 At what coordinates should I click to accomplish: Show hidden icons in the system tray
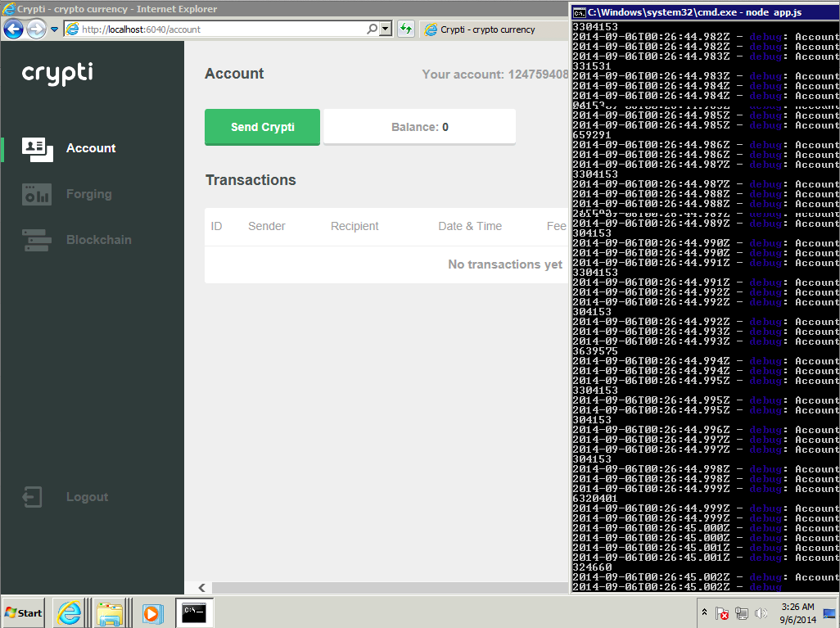coord(704,612)
